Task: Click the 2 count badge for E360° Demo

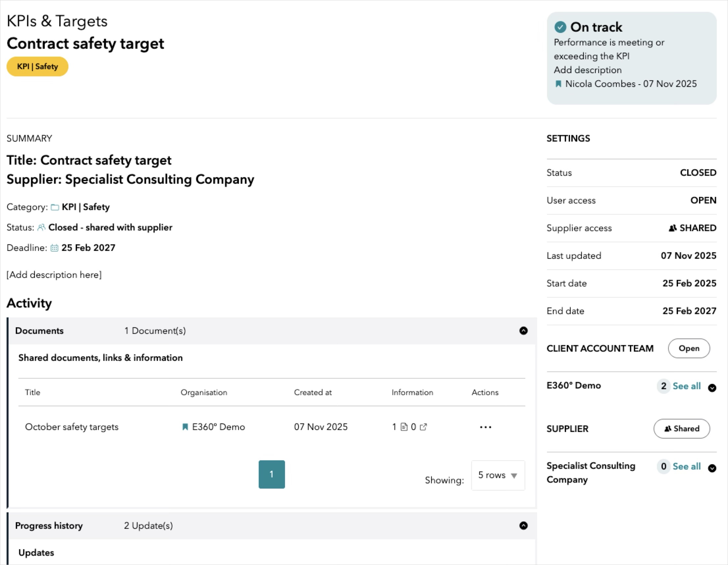Action: 664,386
